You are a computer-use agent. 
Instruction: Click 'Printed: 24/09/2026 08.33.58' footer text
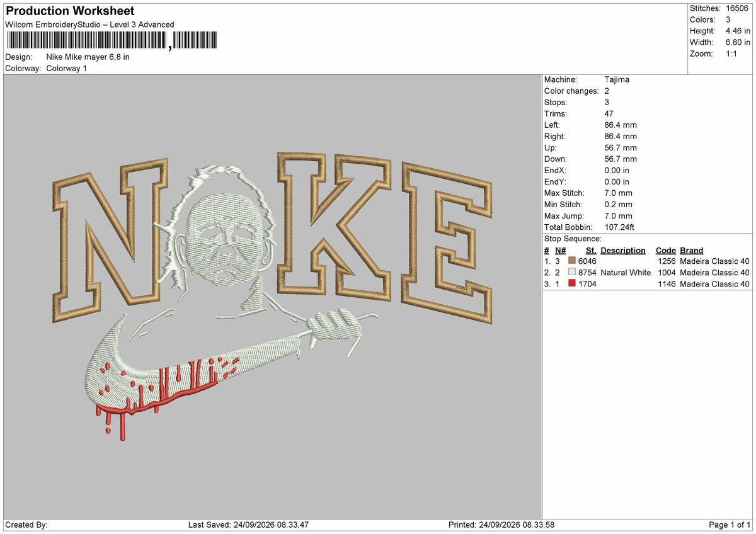click(x=501, y=525)
